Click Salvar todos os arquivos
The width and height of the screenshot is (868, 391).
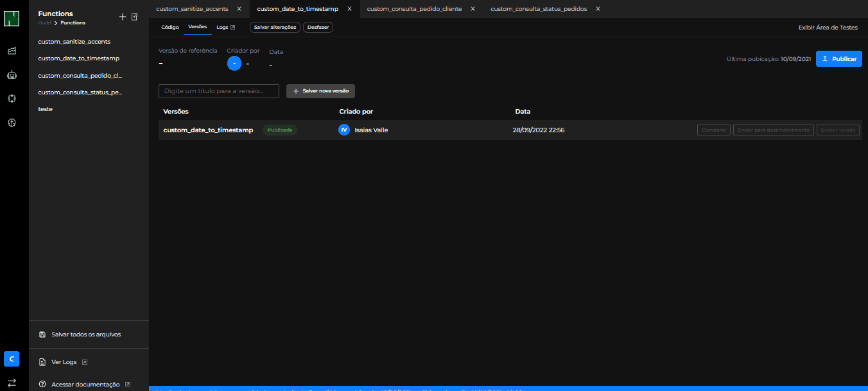click(85, 335)
